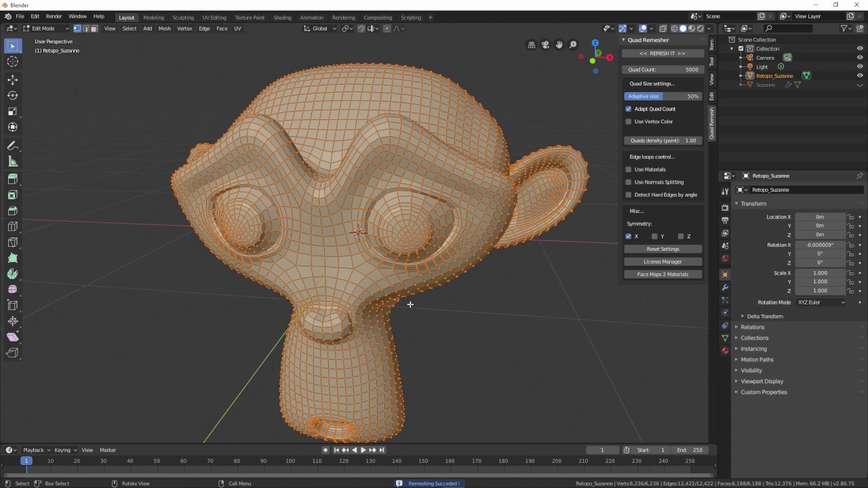868x488 pixels.
Task: Activate the Extrude Region tool
Action: 12,179
